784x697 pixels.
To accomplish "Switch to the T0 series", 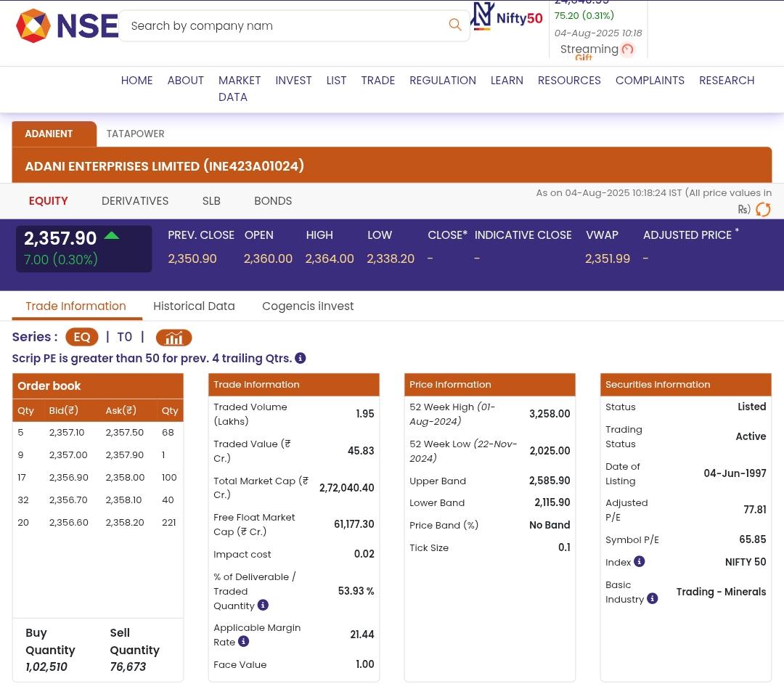I will [124, 337].
